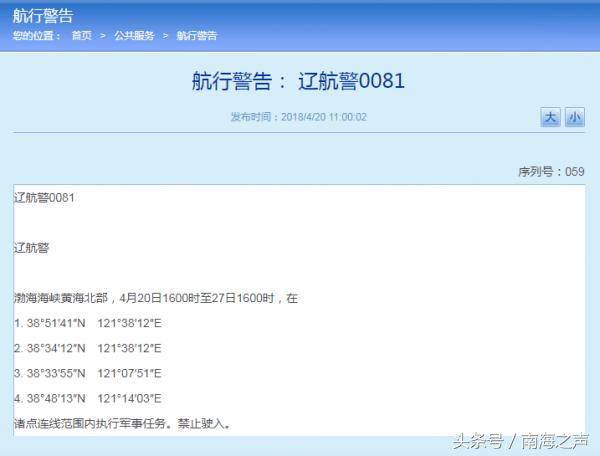Click longitude value 121°07′51″E
The height and width of the screenshot is (456, 600).
(x=129, y=373)
